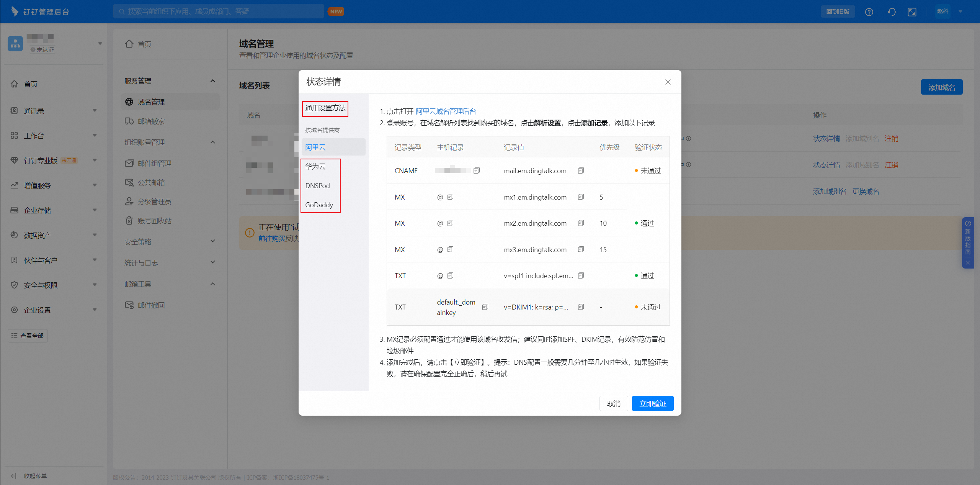Close the 状态详情 dialog
Viewport: 980px width, 485px height.
[668, 82]
